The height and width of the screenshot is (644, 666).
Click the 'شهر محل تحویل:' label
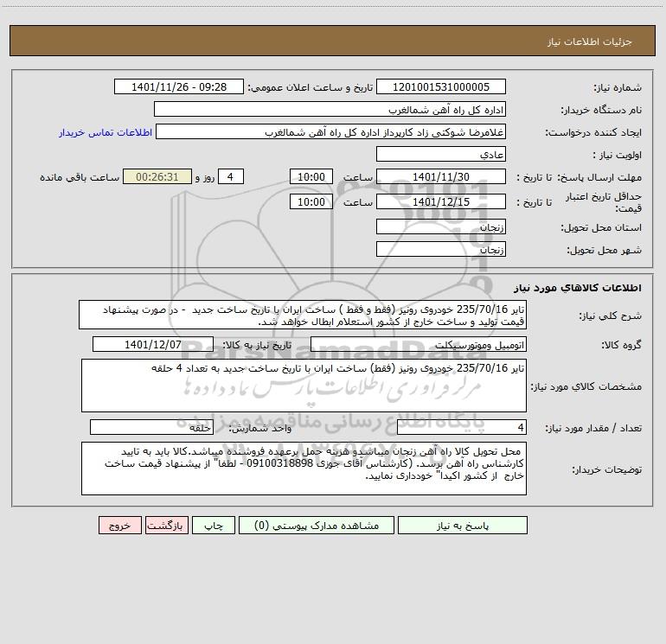604,251
